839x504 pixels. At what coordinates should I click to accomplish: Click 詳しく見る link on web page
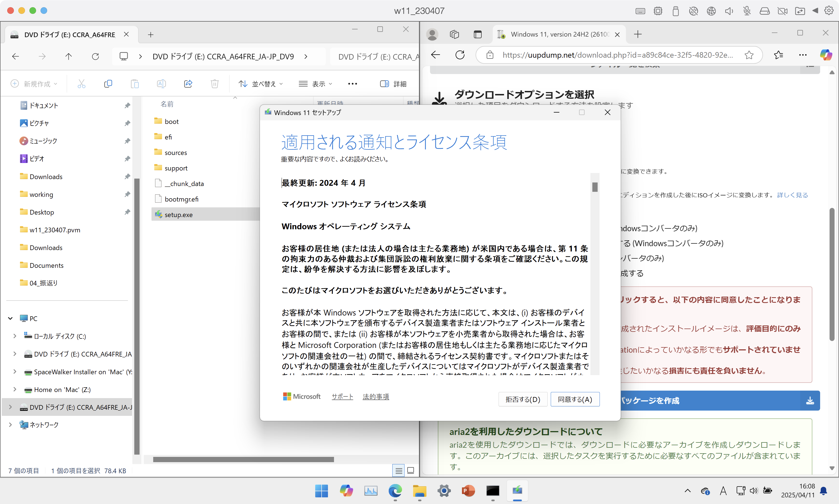[x=792, y=195]
